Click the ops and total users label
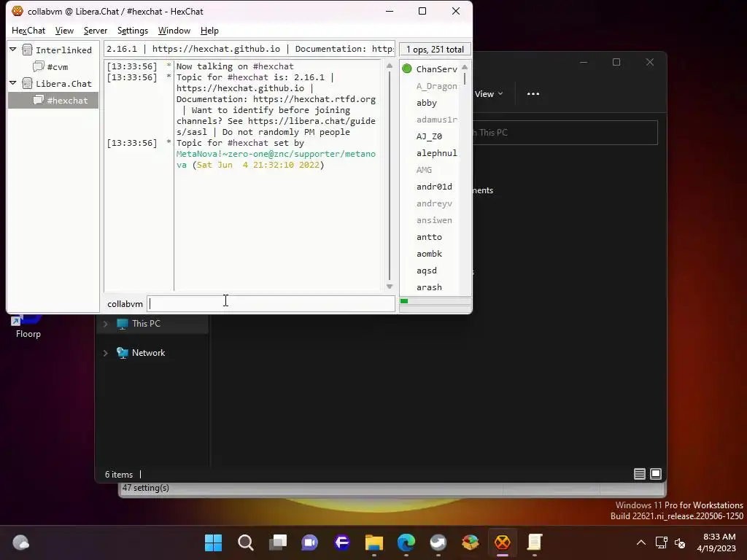The image size is (747, 560). (435, 50)
